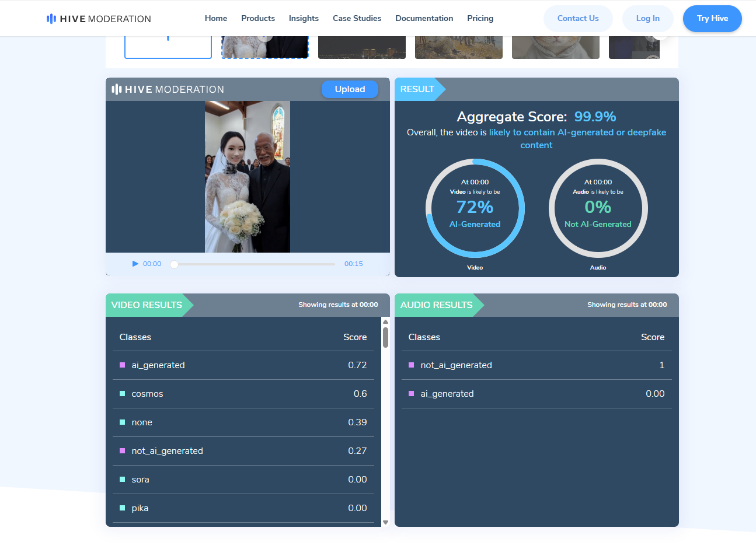
Task: Select the cat sample thumbnail
Action: pos(555,48)
